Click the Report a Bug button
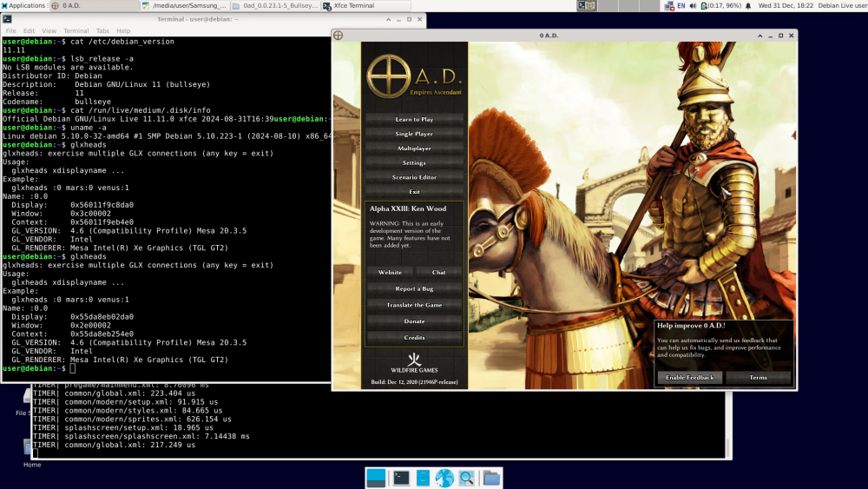Image resolution: width=868 pixels, height=489 pixels. tap(414, 288)
